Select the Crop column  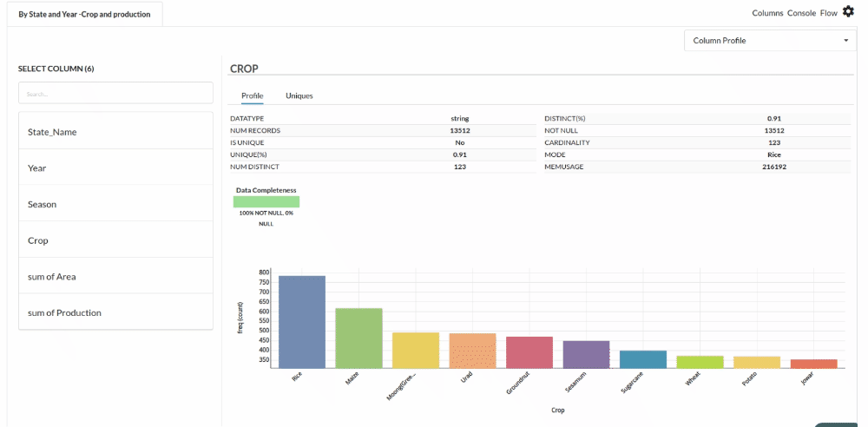click(x=115, y=241)
